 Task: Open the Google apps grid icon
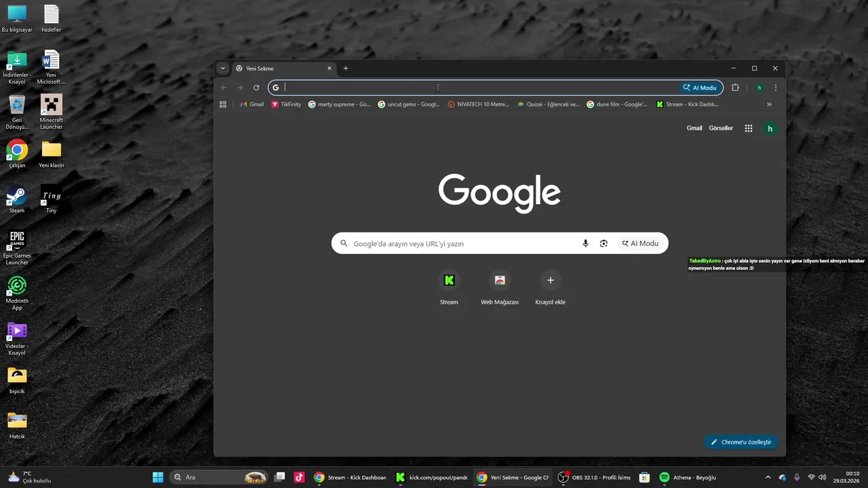point(749,128)
